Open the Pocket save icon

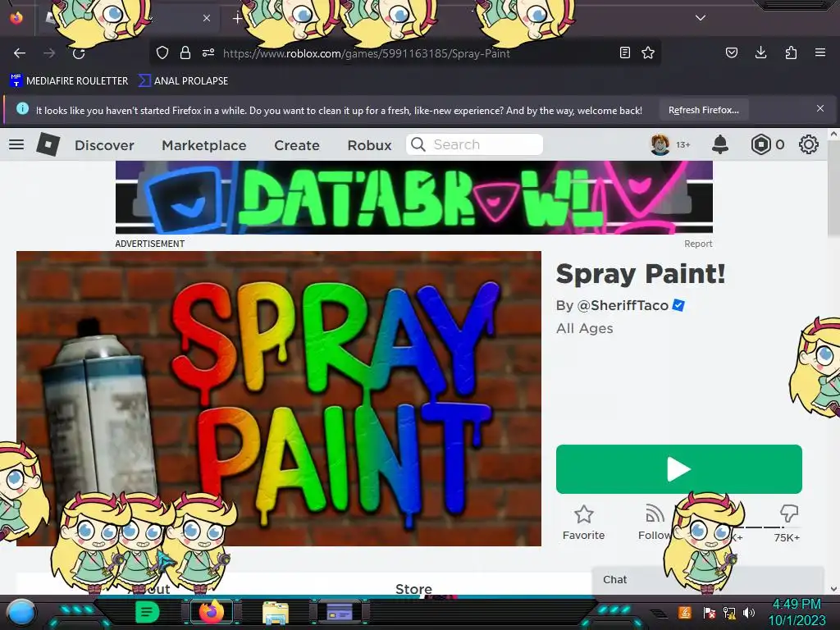(731, 52)
